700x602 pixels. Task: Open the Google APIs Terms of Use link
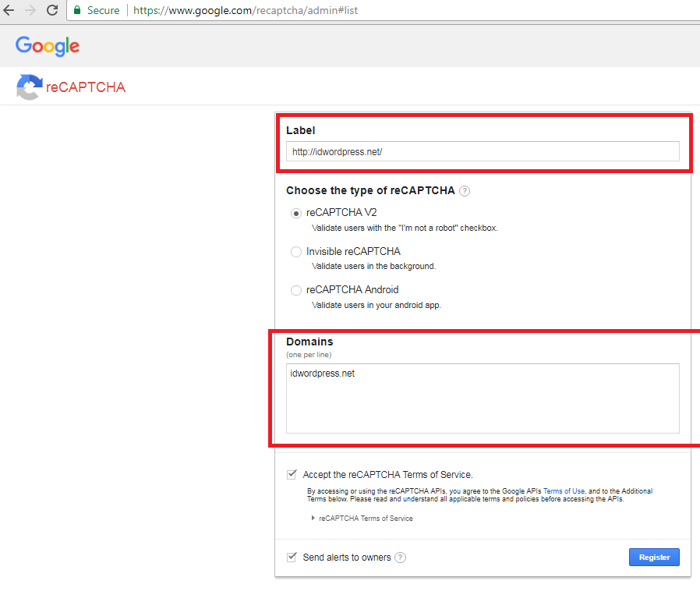point(564,491)
